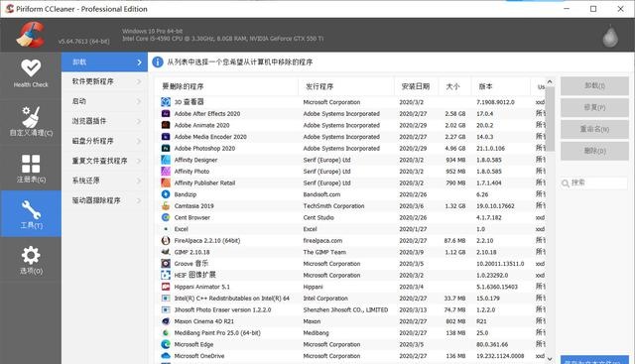Expand chevron beside 软件更新程序
The image size is (635, 364).
coord(139,81)
